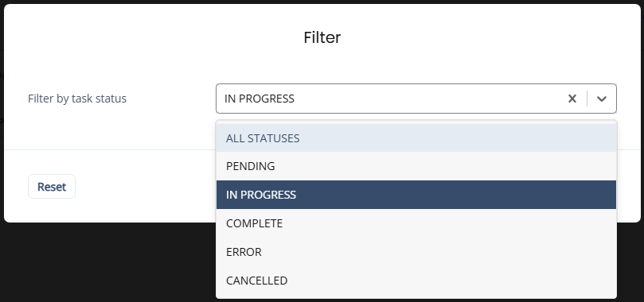Click the IN PROGRESS text in combo box
The height and width of the screenshot is (302, 644).
[260, 99]
